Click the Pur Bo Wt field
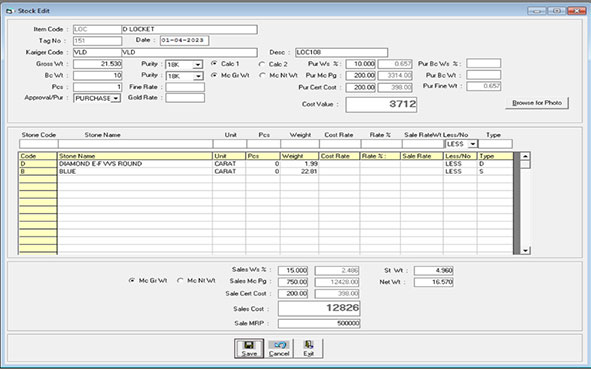The width and height of the screenshot is (591, 369). click(484, 75)
